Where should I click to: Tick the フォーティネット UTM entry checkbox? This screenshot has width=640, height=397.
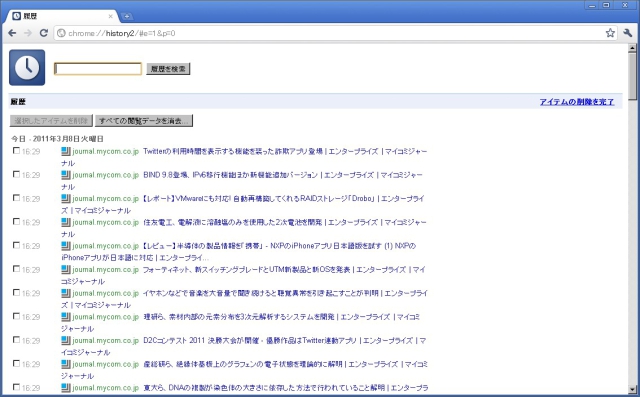coord(16,269)
